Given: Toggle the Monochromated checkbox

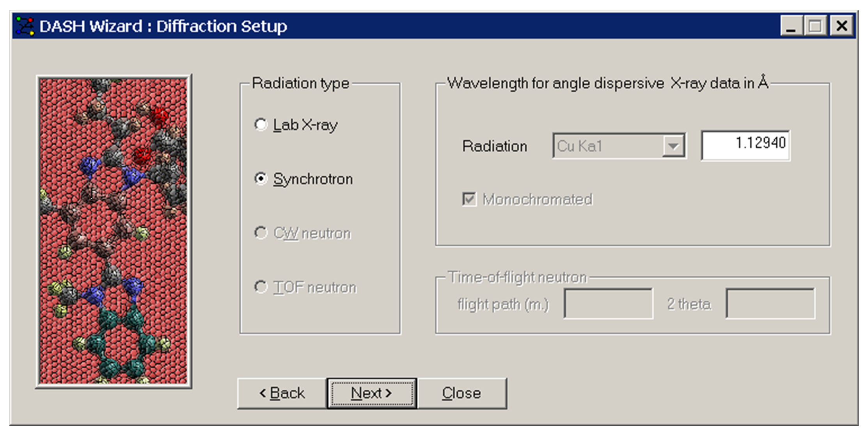Looking at the screenshot, I should tap(469, 199).
